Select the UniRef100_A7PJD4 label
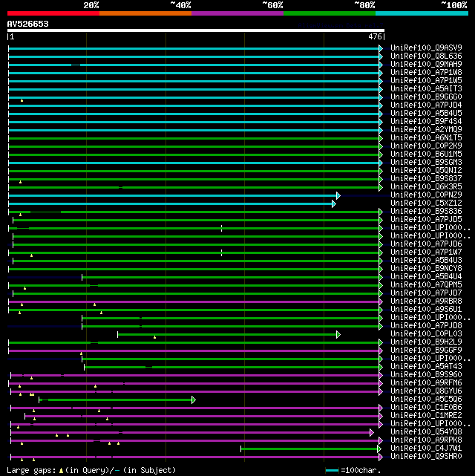The width and height of the screenshot is (475, 476). 426,105
